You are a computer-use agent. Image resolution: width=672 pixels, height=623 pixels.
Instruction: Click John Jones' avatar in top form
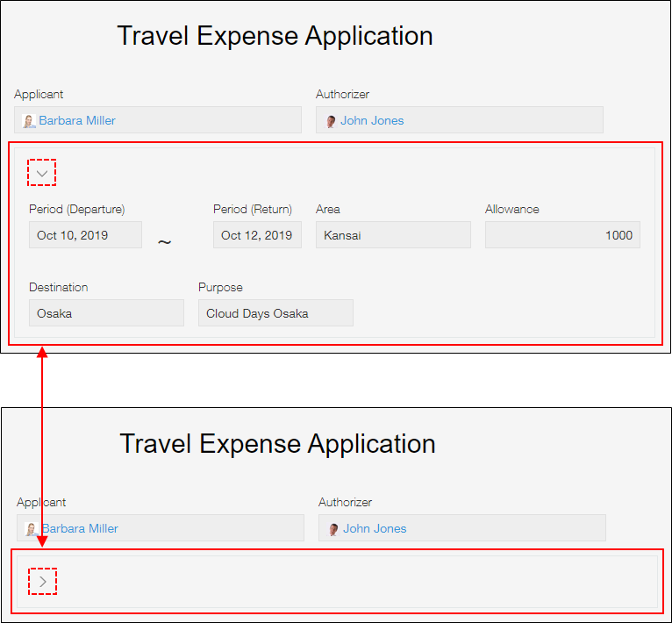(x=331, y=121)
